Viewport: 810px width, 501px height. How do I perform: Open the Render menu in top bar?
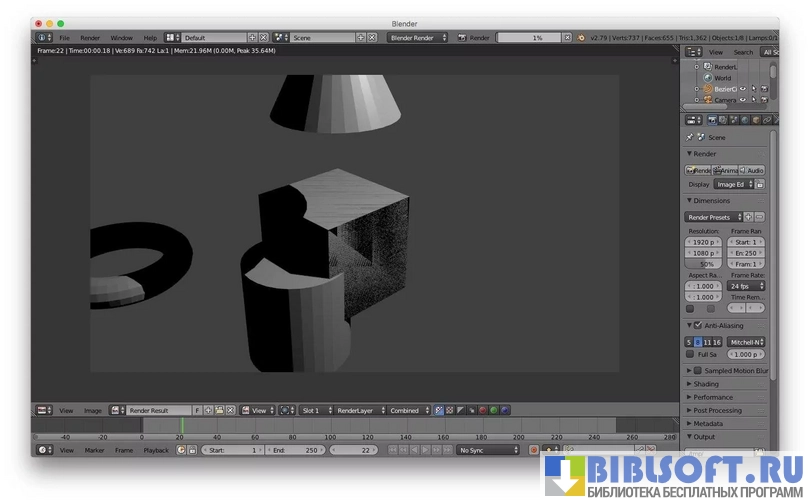[x=90, y=38]
